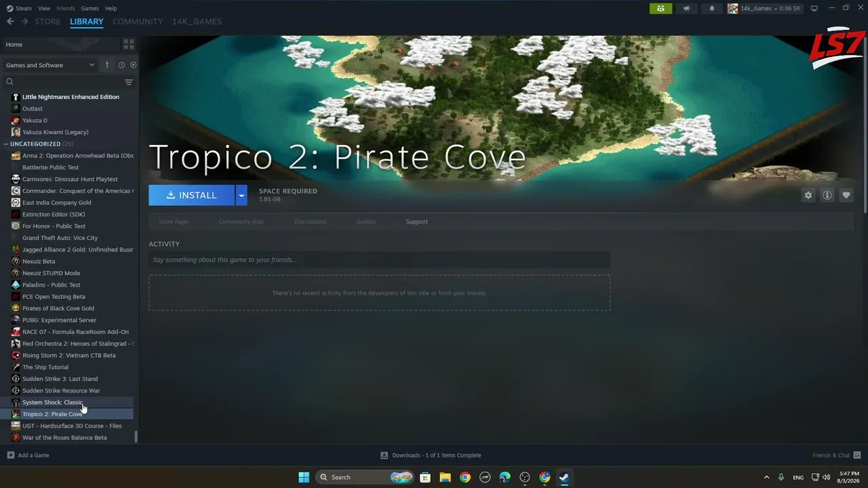
Task: Switch to the Store tab
Action: pos(47,22)
